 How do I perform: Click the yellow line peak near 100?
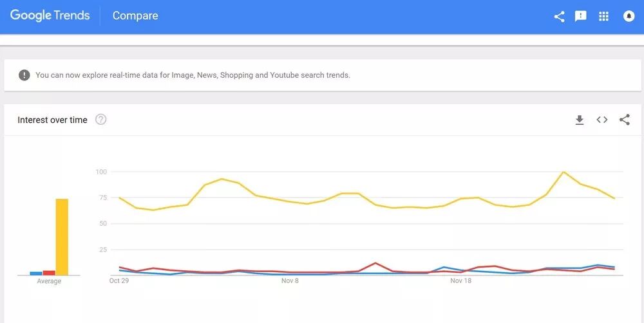coord(563,172)
